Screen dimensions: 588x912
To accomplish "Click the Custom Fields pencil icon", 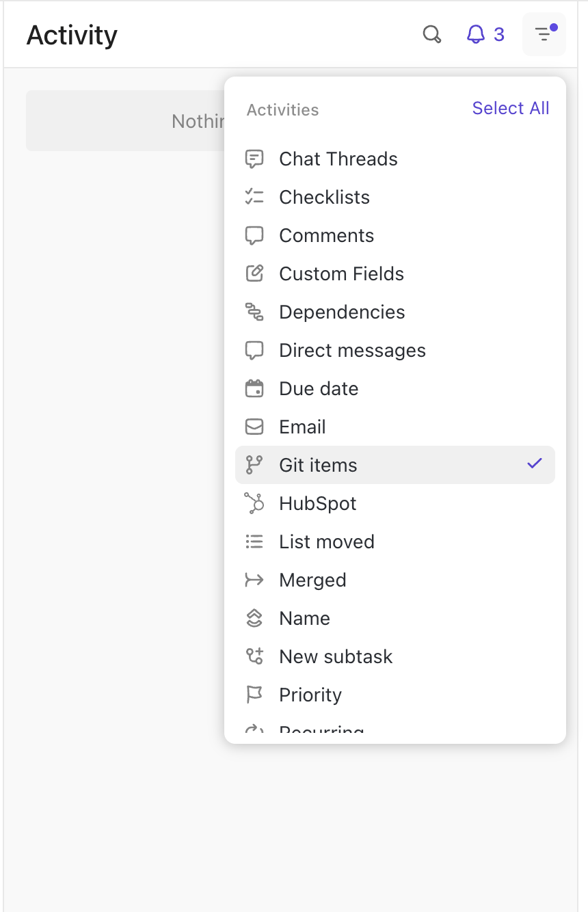I will 254,273.
